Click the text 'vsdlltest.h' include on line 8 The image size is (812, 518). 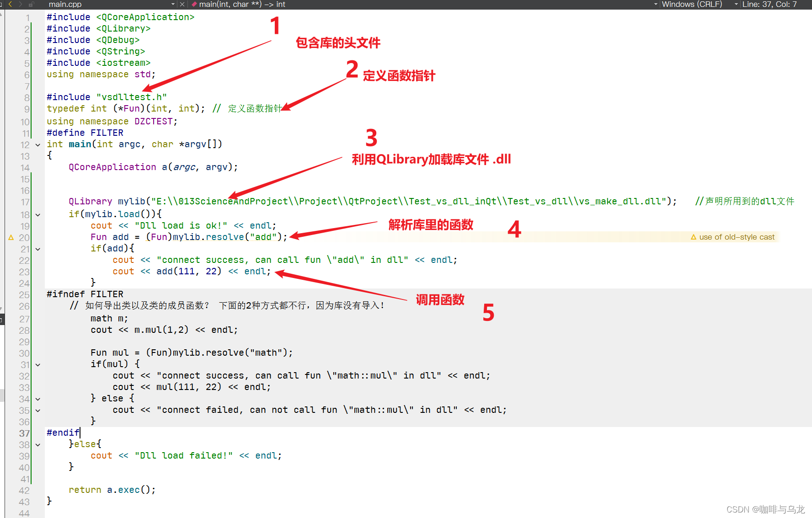[x=132, y=97]
